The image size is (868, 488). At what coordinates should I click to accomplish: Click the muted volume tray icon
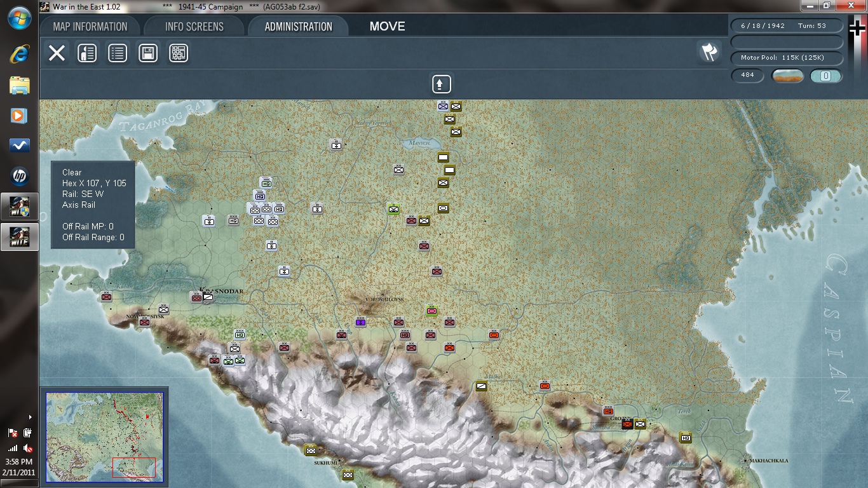(x=27, y=448)
